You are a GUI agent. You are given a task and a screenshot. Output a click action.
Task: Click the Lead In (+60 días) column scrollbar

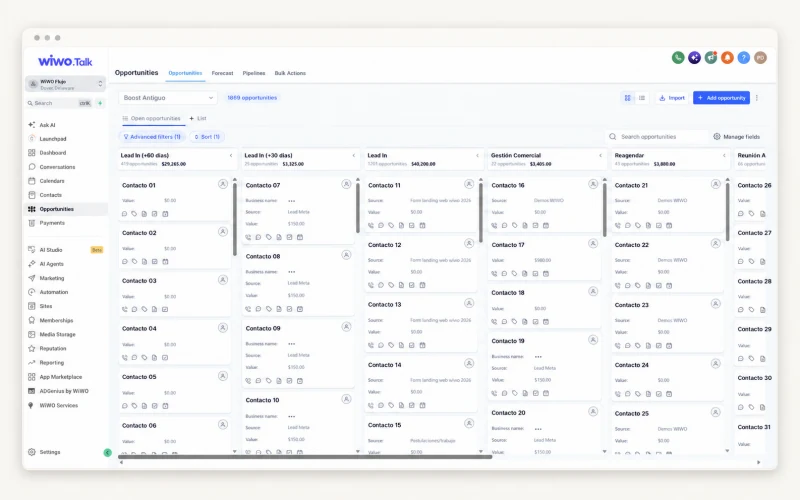point(235,218)
